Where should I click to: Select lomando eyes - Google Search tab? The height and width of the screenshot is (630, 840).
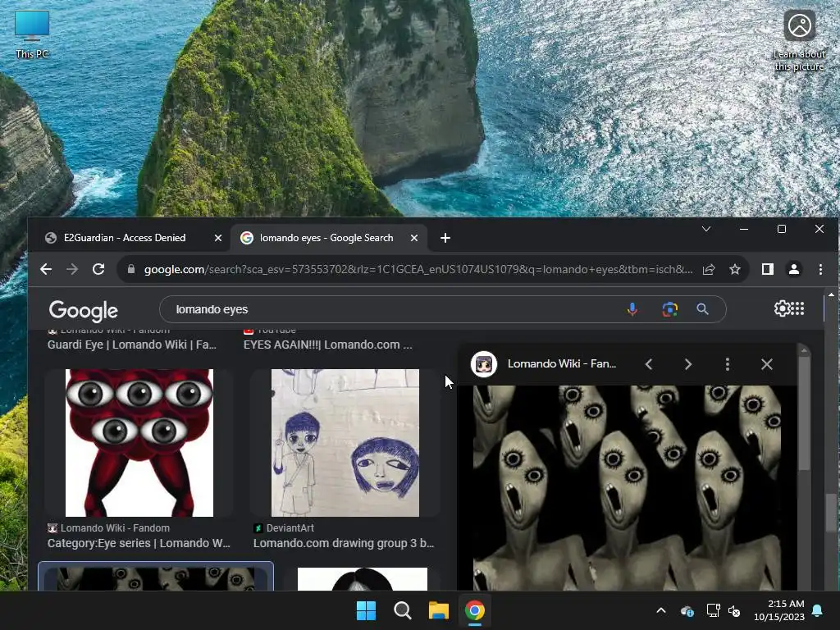tap(326, 238)
